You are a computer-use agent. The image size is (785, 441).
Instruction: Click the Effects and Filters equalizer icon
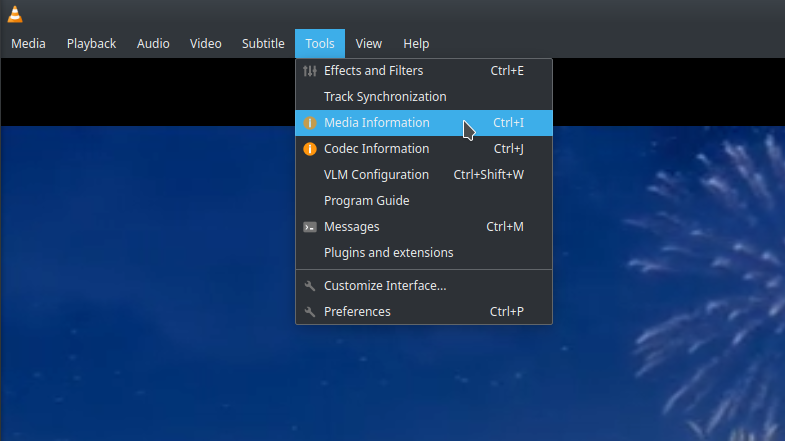pos(310,71)
